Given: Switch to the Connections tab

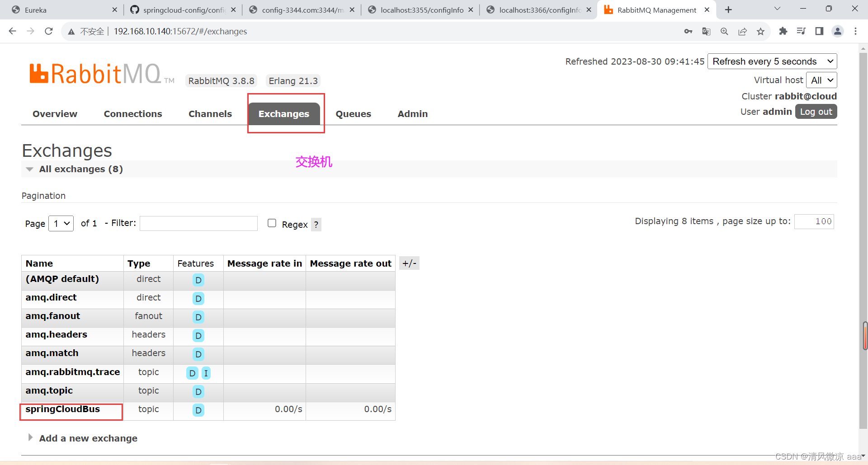Looking at the screenshot, I should pos(133,114).
